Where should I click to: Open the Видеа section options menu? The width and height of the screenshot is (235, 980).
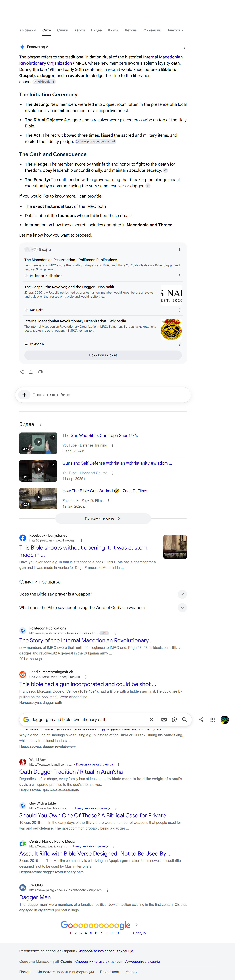(41, 424)
